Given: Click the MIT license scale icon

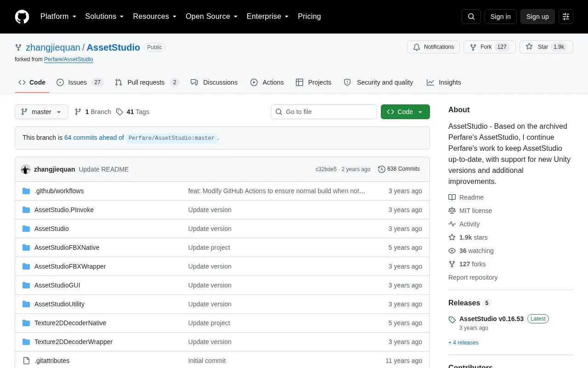Looking at the screenshot, I should 452,211.
